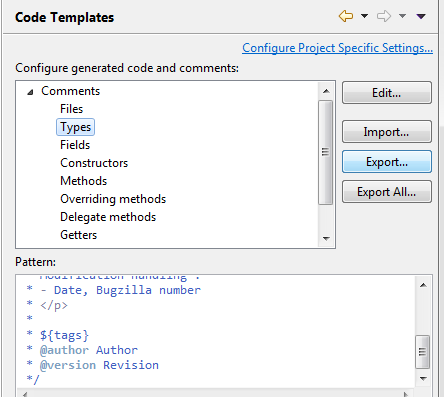444x397 pixels.
Task: Open Configure Project Specific Settings link
Action: 337,48
